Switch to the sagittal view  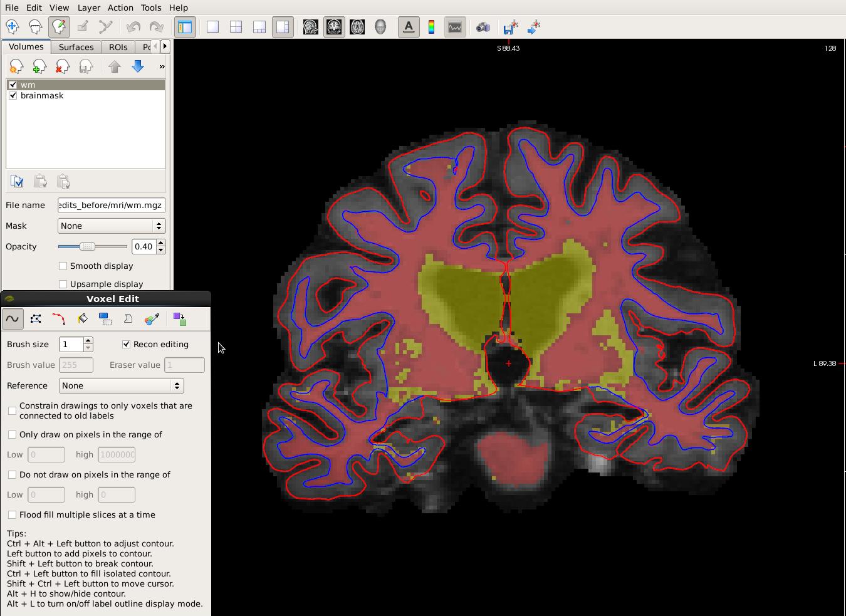click(310, 27)
